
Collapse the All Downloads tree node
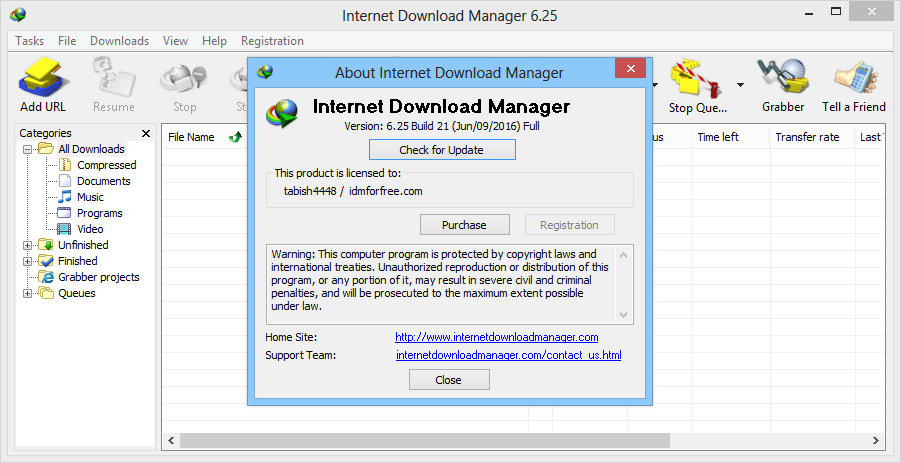[x=26, y=149]
